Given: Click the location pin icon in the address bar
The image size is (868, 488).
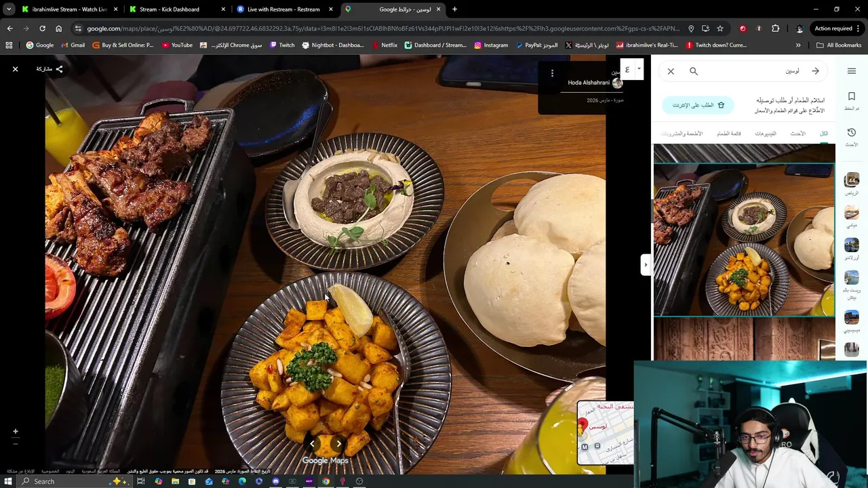Looking at the screenshot, I should (x=691, y=28).
